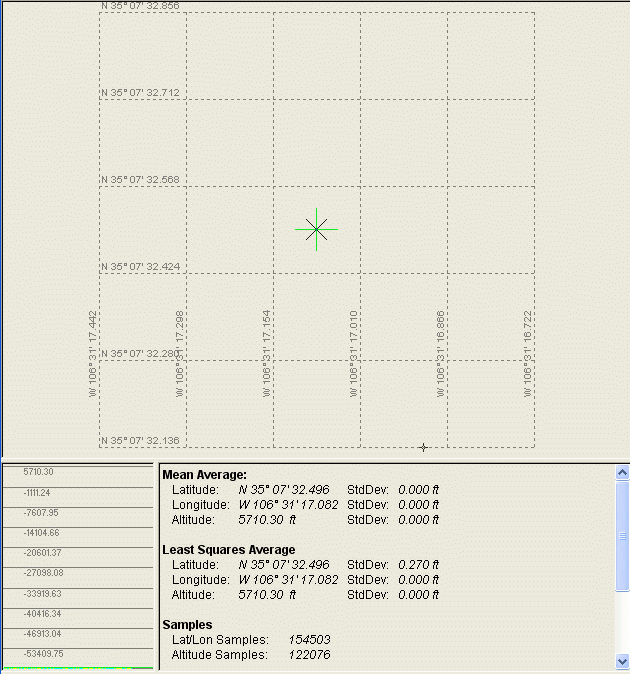Click the N 35° 07' 32.568 grid label
This screenshot has height=674, width=630.
(x=141, y=180)
